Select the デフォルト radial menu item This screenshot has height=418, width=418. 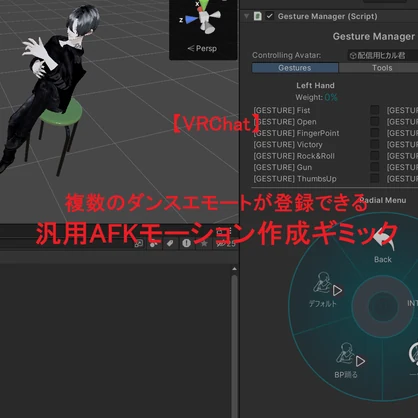[323, 289]
